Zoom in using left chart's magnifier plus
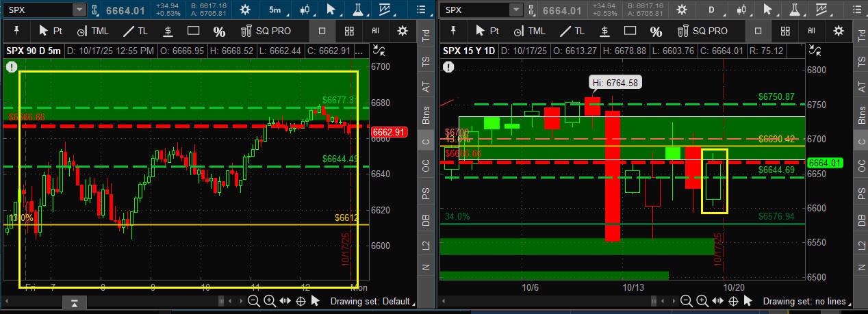Screen dimensions: 868x314 269,301
